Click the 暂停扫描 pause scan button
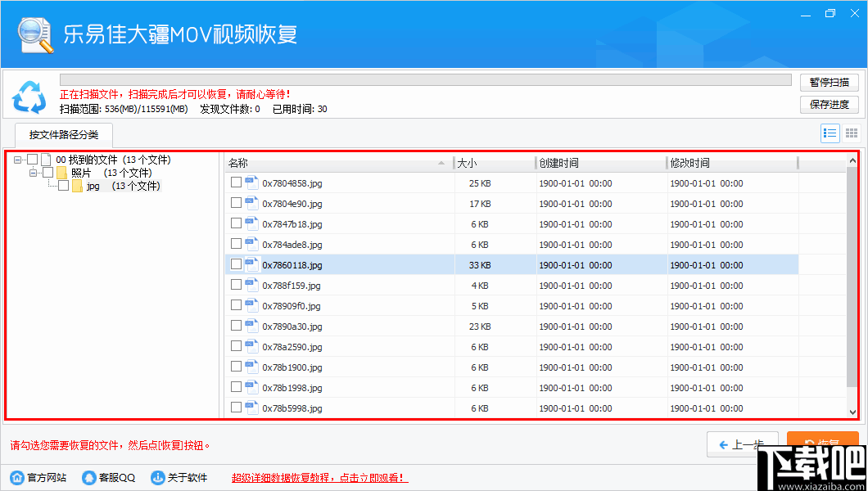Image resolution: width=868 pixels, height=491 pixels. (x=829, y=82)
